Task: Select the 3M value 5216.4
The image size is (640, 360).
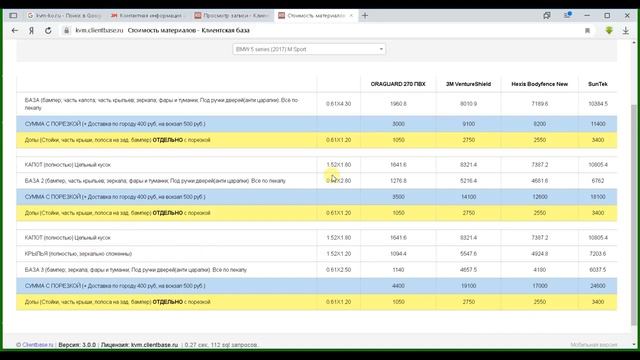Action: coord(468,181)
